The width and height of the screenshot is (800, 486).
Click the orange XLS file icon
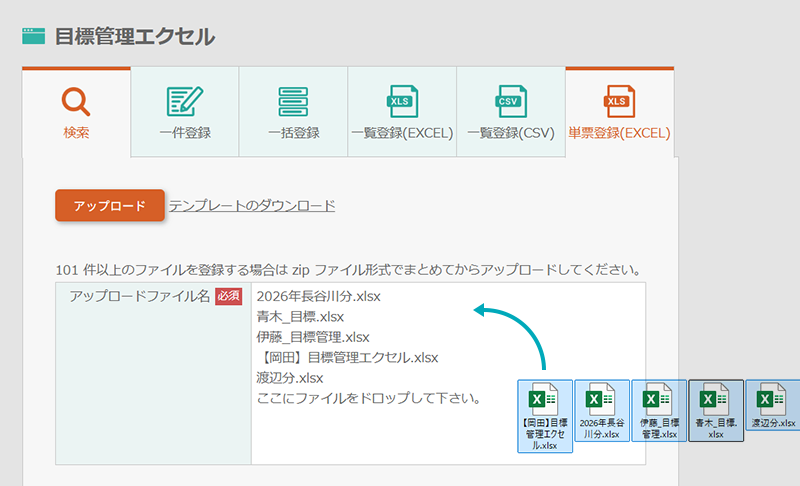tap(620, 101)
